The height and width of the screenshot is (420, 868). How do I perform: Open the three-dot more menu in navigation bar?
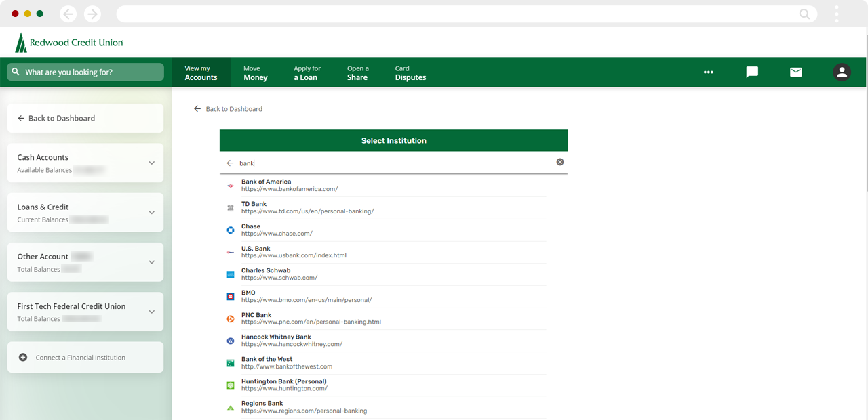coord(709,72)
